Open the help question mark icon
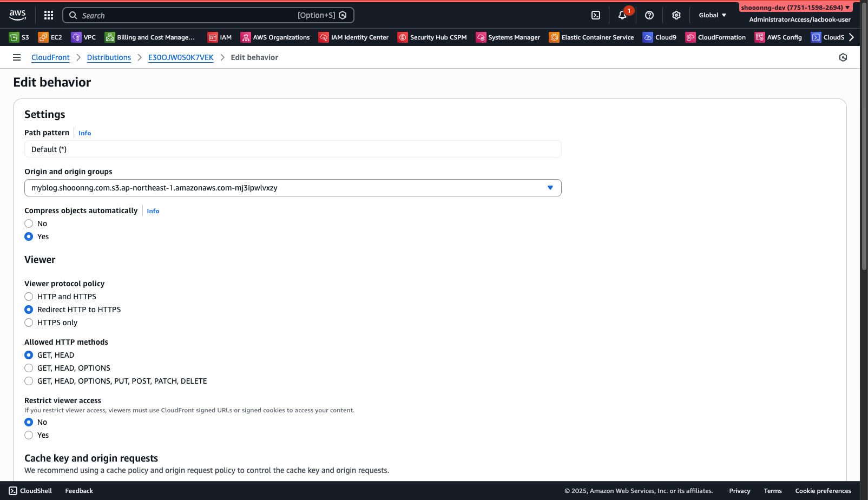The width and height of the screenshot is (868, 500). click(649, 15)
